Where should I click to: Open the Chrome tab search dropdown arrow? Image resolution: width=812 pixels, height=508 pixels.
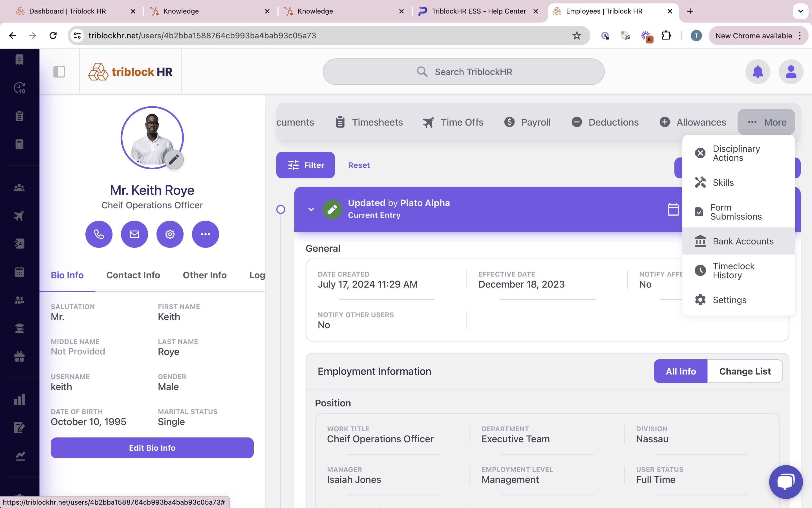point(800,11)
